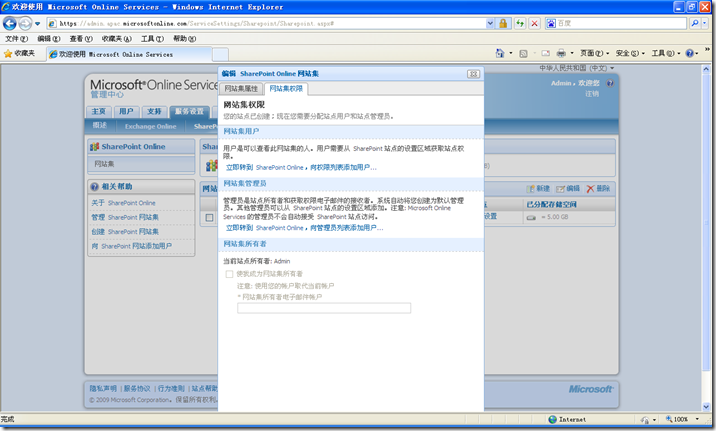Tick the site collection row checkbox
This screenshot has height=431, width=716.
coord(209,218)
